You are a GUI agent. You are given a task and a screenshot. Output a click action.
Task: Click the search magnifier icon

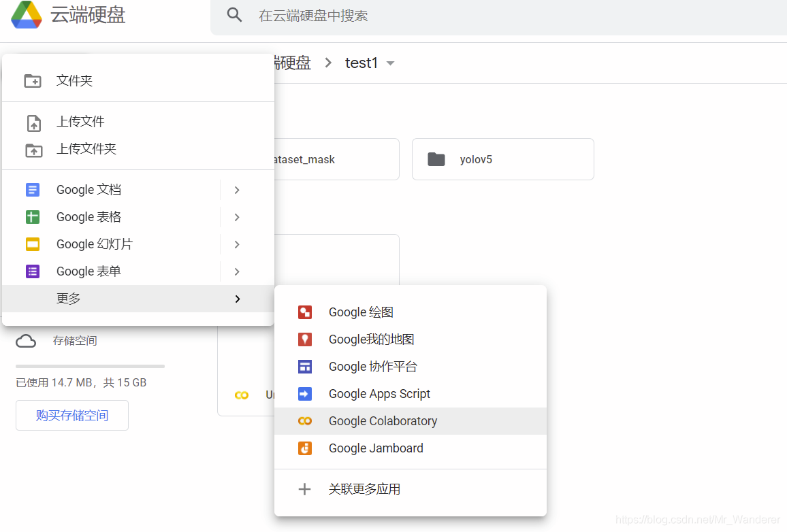(x=234, y=15)
